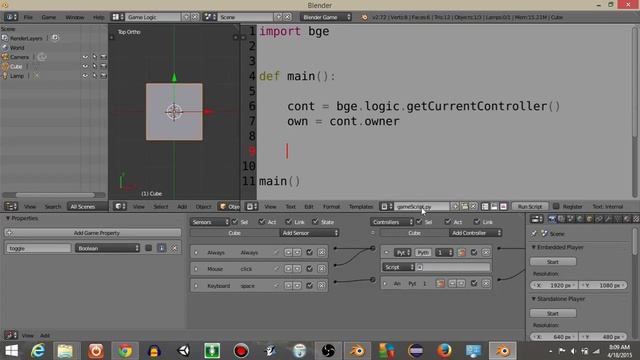Open Sensors visibility dropdown
The width and height of the screenshot is (640, 360).
pyautogui.click(x=210, y=222)
